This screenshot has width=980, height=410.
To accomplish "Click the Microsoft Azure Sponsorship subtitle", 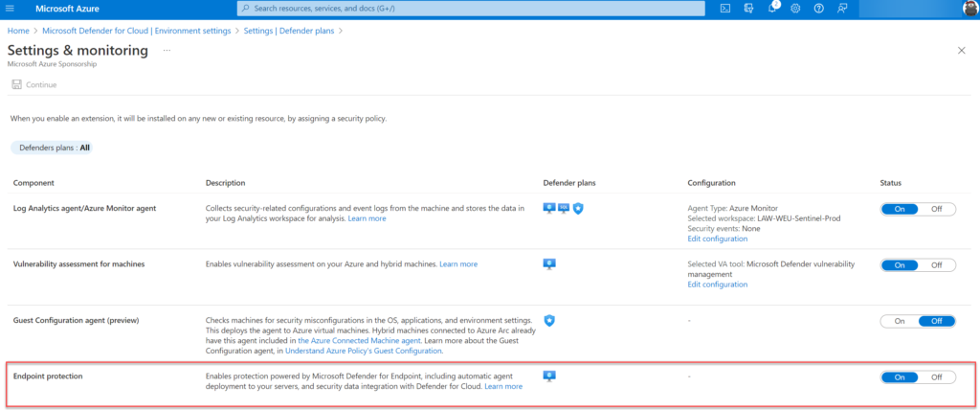I will point(52,64).
